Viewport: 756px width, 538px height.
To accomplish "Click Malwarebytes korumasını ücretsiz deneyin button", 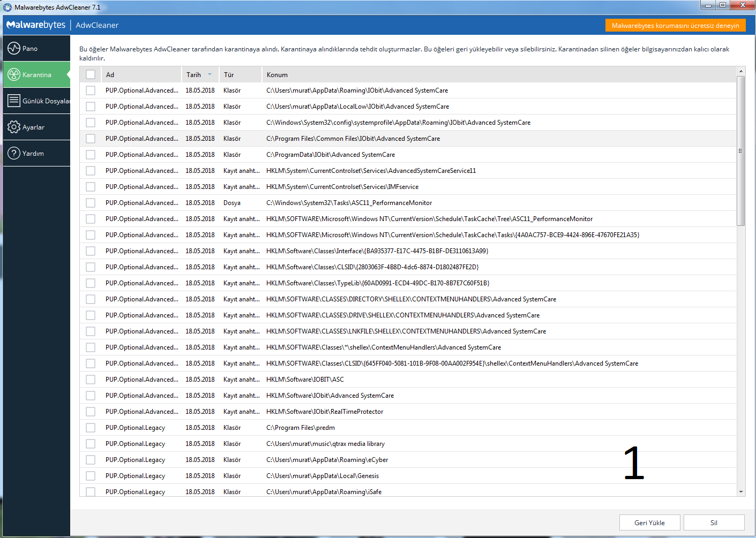I will pyautogui.click(x=675, y=26).
